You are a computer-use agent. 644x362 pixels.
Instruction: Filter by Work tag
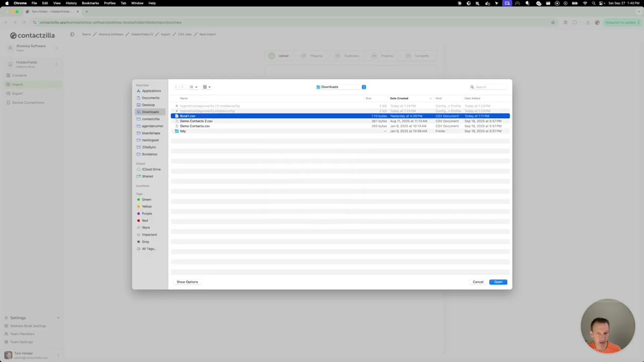(x=146, y=228)
